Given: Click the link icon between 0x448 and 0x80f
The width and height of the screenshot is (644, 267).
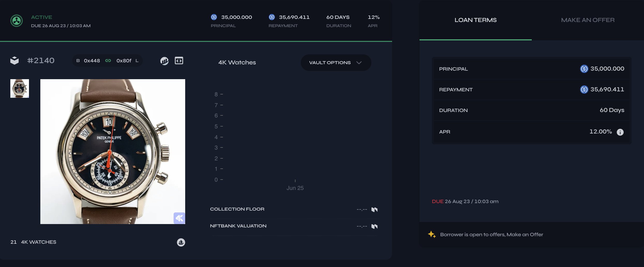Looking at the screenshot, I should click(108, 61).
